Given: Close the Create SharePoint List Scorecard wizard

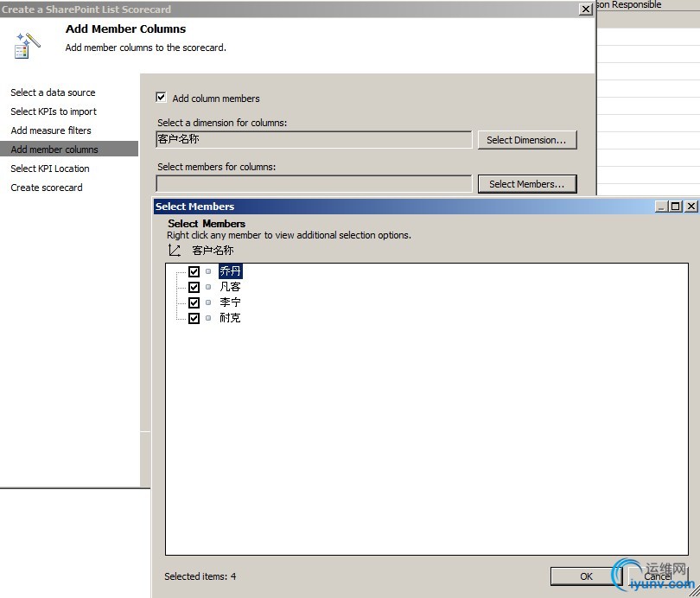Looking at the screenshot, I should pos(585,9).
